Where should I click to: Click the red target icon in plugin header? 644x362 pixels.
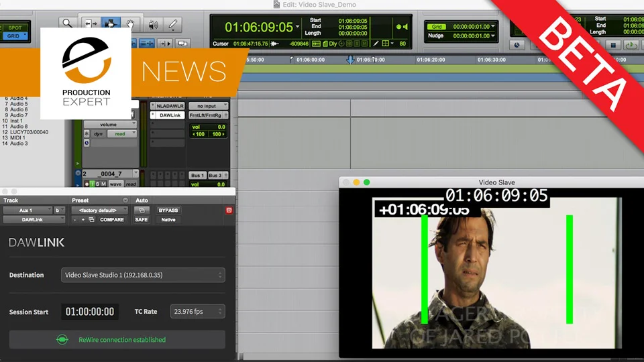(229, 210)
